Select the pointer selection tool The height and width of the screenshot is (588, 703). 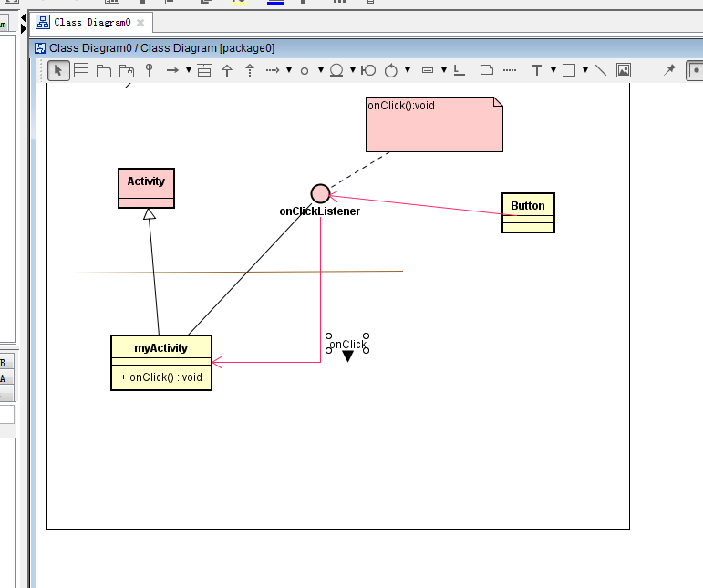click(58, 70)
